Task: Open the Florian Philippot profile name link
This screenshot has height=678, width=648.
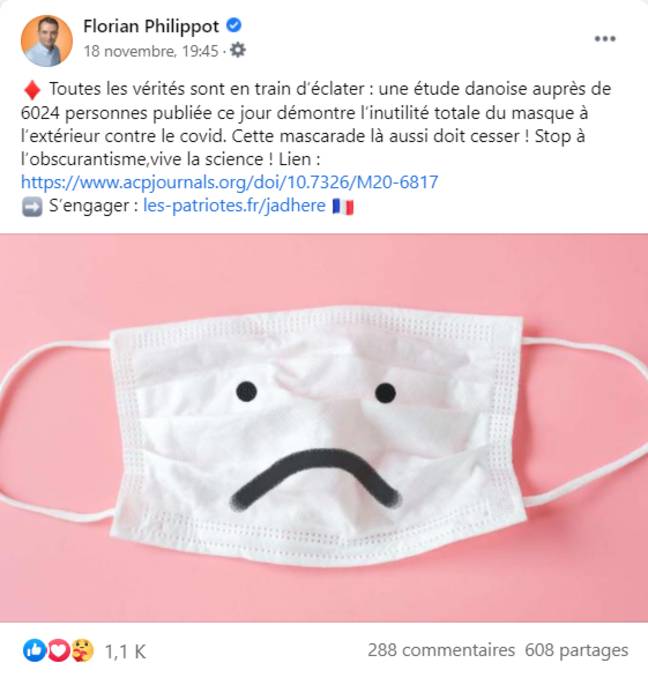Action: (152, 27)
